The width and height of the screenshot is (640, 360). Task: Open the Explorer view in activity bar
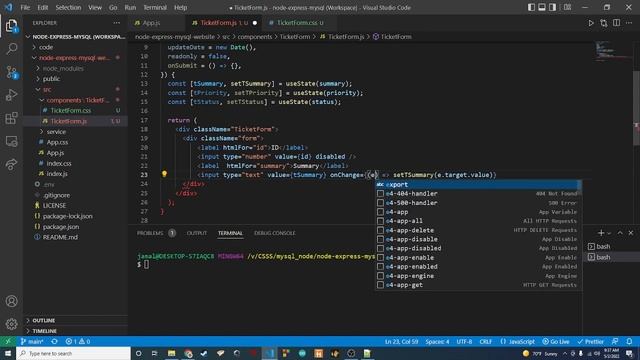point(11,26)
